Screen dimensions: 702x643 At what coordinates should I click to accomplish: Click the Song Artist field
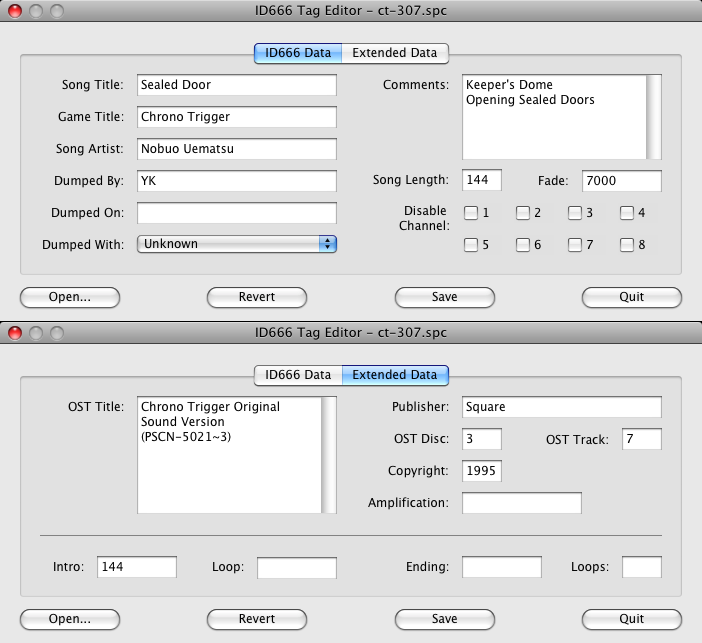(x=237, y=149)
